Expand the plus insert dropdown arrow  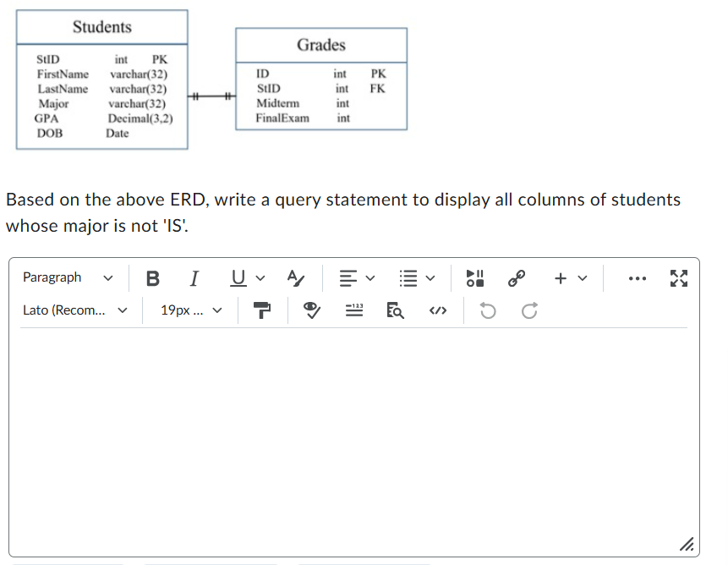pos(583,278)
